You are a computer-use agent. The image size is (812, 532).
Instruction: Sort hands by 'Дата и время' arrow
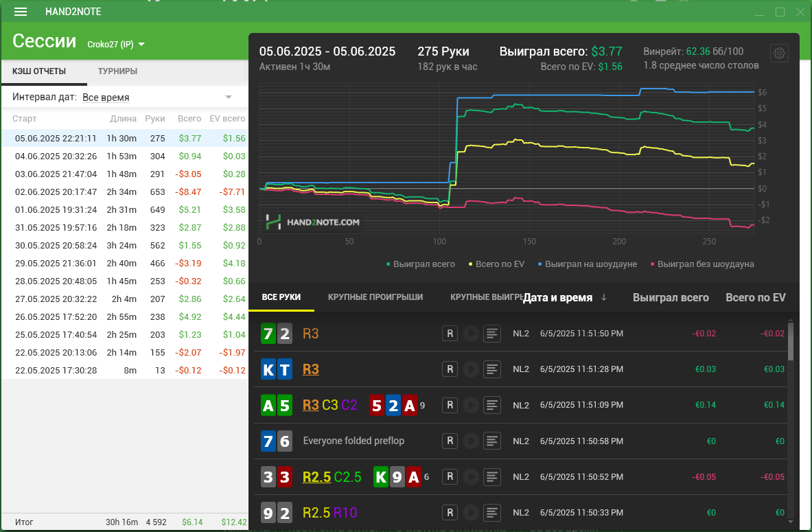pos(603,297)
